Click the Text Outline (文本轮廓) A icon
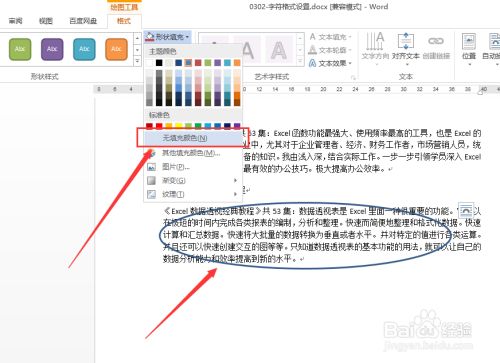 [312, 50]
